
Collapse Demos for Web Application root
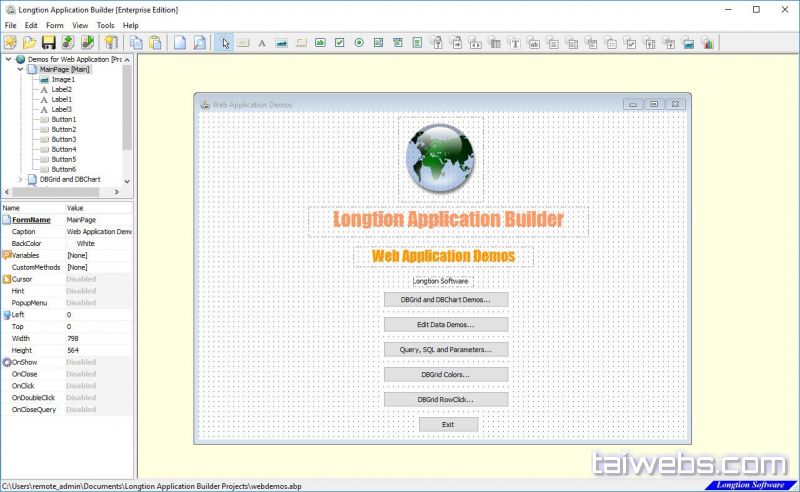click(9, 59)
